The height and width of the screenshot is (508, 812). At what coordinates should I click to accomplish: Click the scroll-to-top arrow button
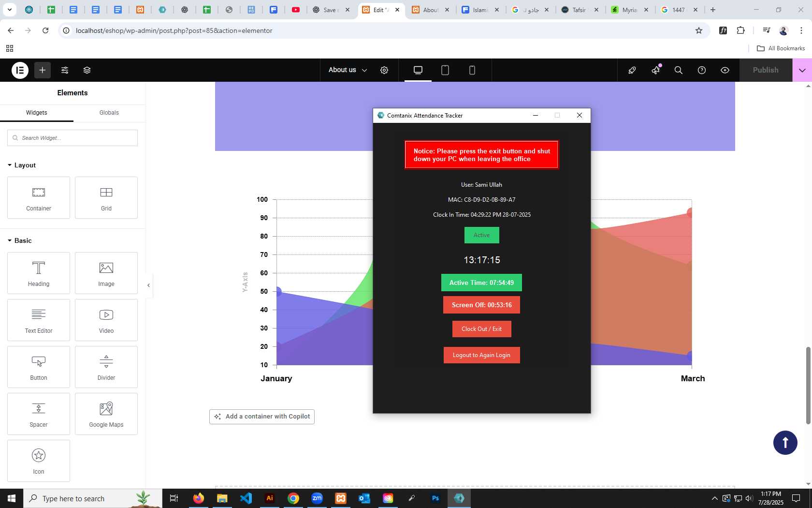pos(785,443)
